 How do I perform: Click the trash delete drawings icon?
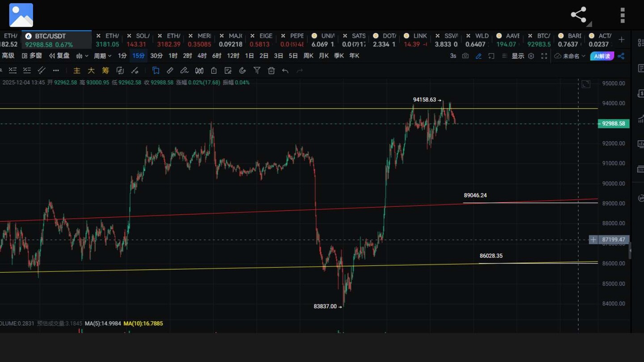click(x=271, y=71)
